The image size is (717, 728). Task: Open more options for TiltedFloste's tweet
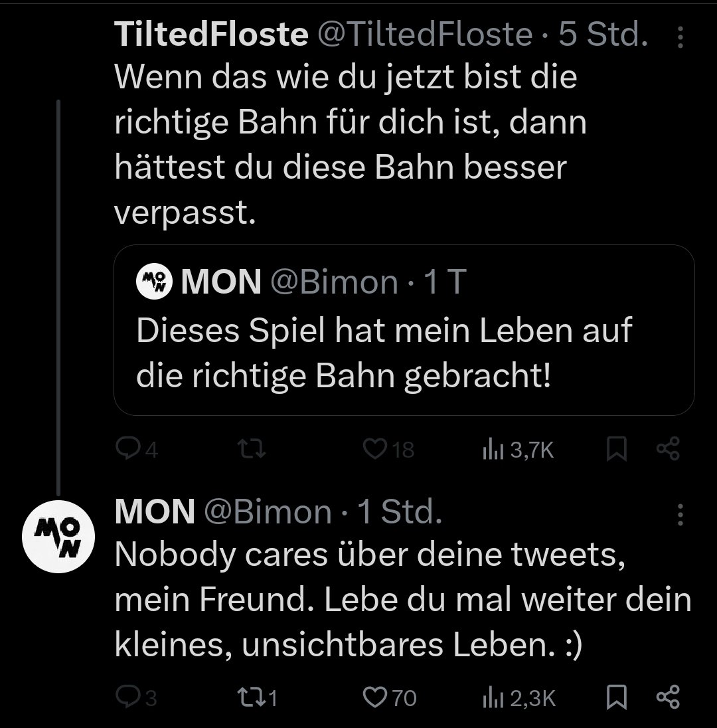click(680, 37)
